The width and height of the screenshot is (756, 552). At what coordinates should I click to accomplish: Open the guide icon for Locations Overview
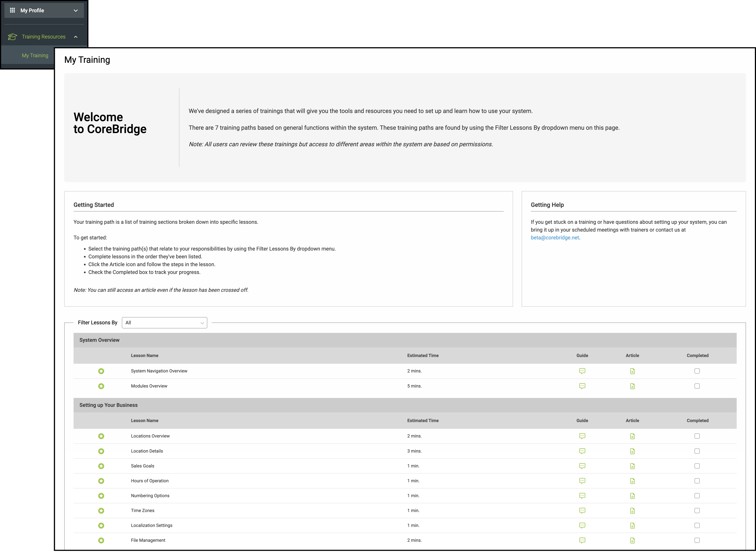[x=582, y=436]
